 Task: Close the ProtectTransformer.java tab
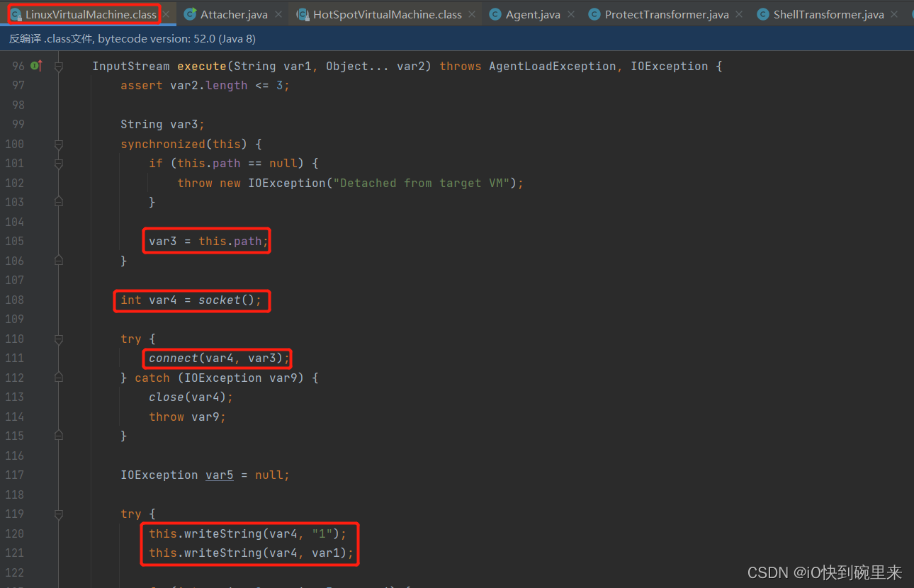click(x=739, y=14)
